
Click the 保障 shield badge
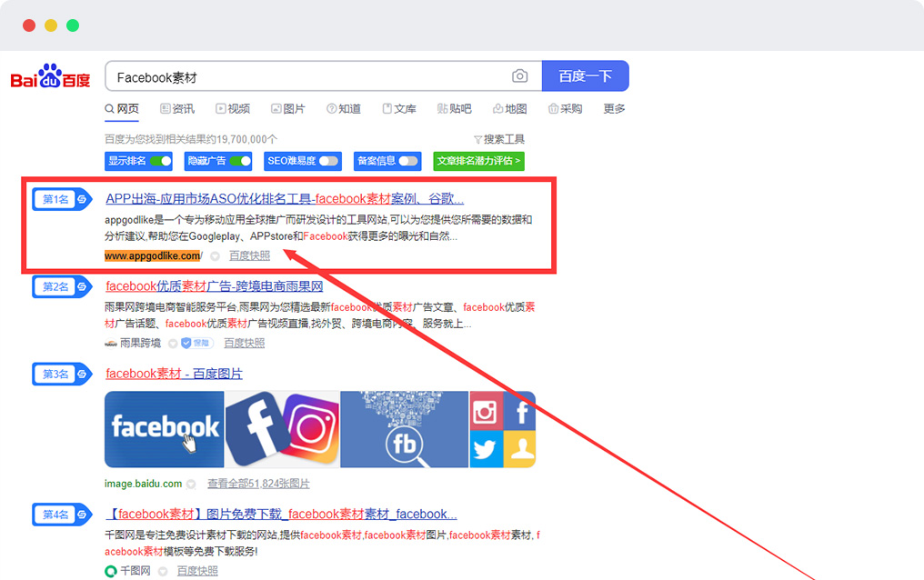click(196, 344)
